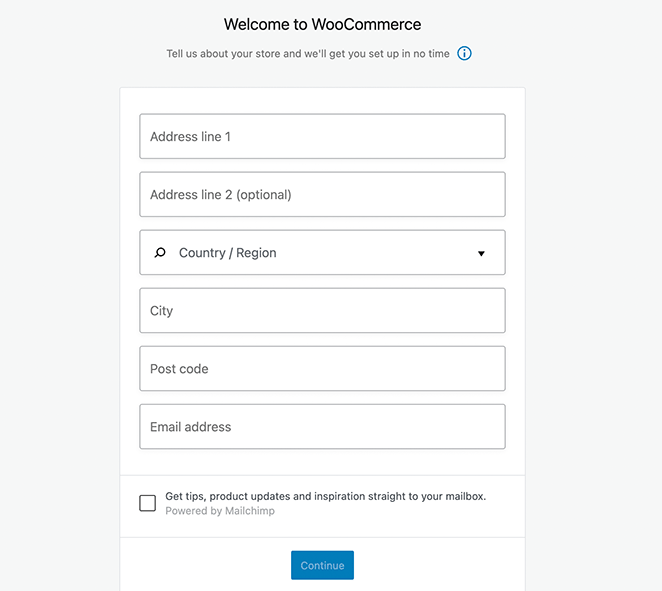Click the 'Address line 1' placeholder text
Viewport: 662px width, 591px height.
pos(190,137)
